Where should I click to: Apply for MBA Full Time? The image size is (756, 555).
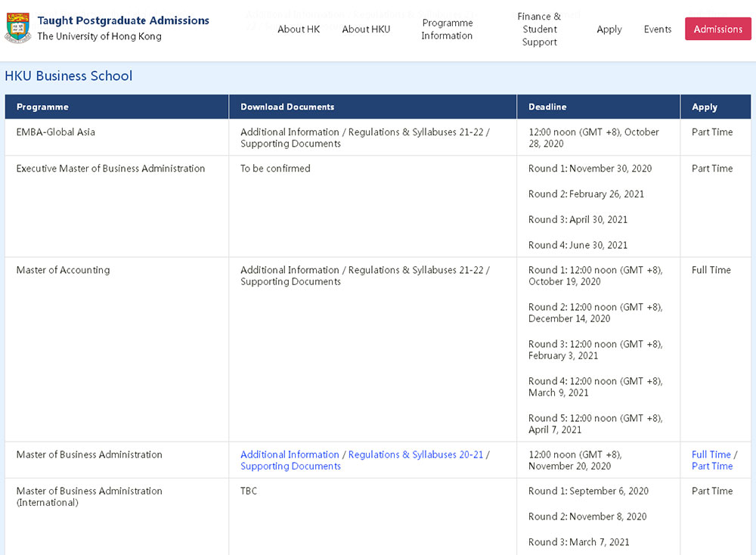coord(711,454)
